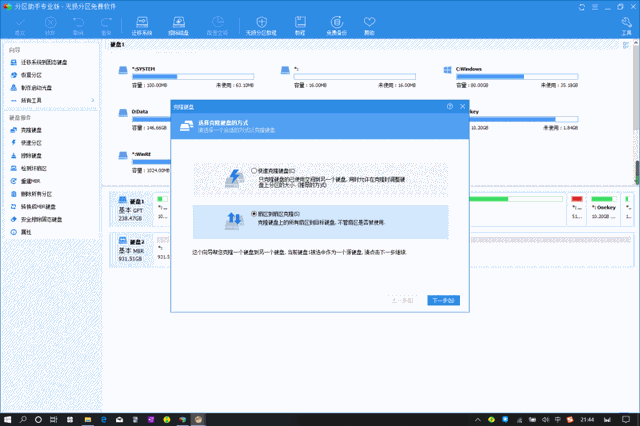Open the 工具 (Tools) wrench icon at top right
This screenshot has width=640, height=426.
627,26
